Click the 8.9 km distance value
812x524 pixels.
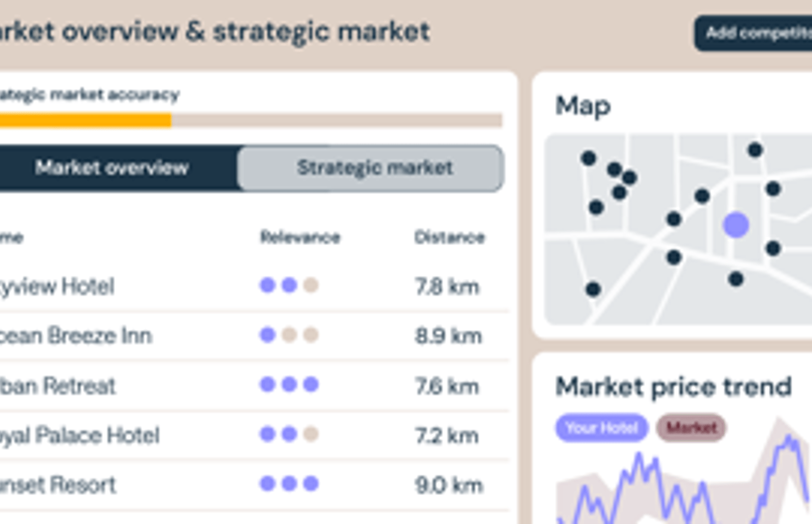pyautogui.click(x=448, y=336)
